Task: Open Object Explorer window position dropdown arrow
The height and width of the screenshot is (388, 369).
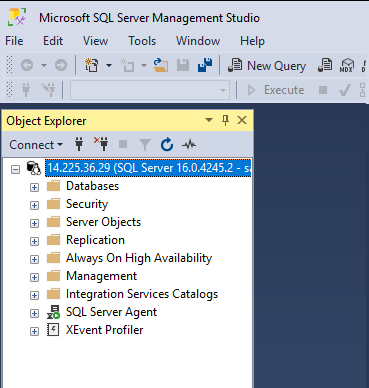Action: [x=209, y=120]
